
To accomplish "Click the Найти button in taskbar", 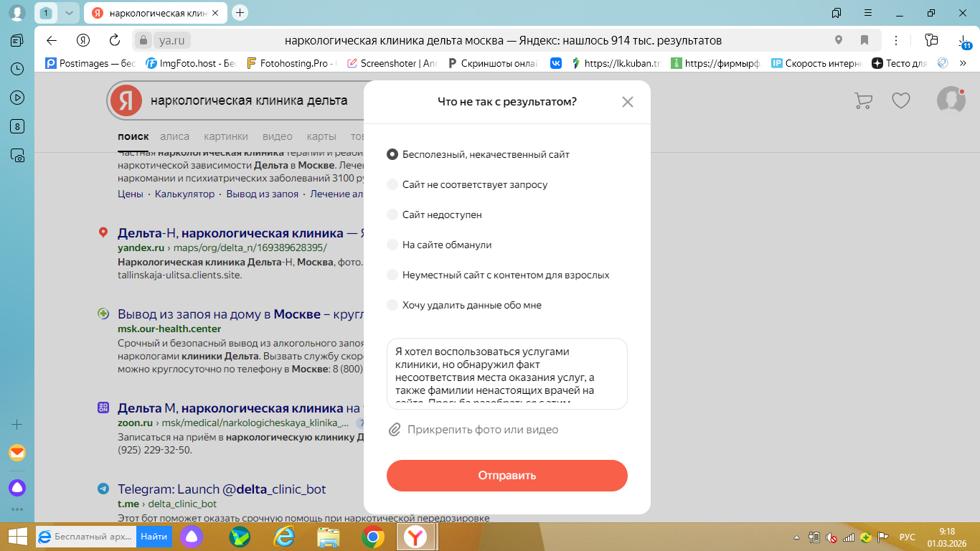I will 154,536.
